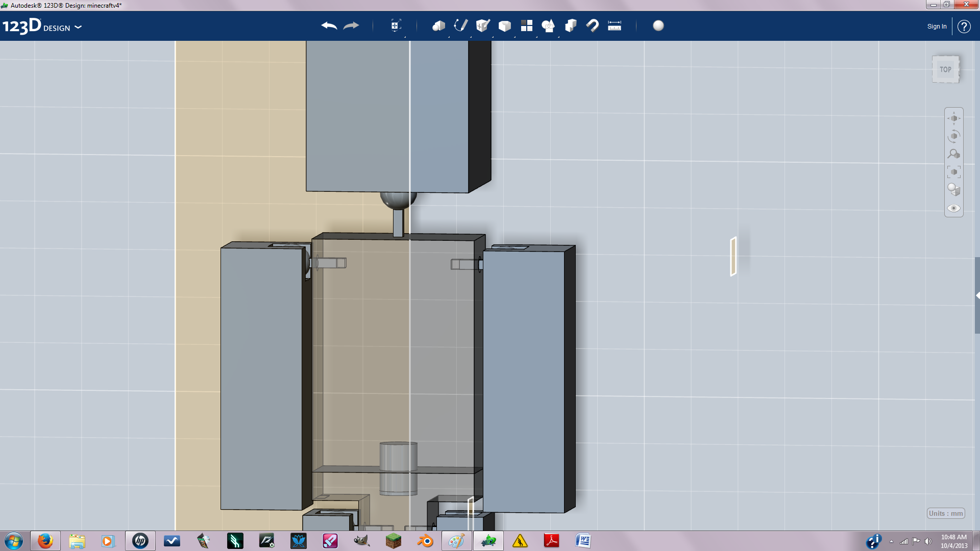Show hidden system tray icons
This screenshot has height=551, width=980.
891,541
